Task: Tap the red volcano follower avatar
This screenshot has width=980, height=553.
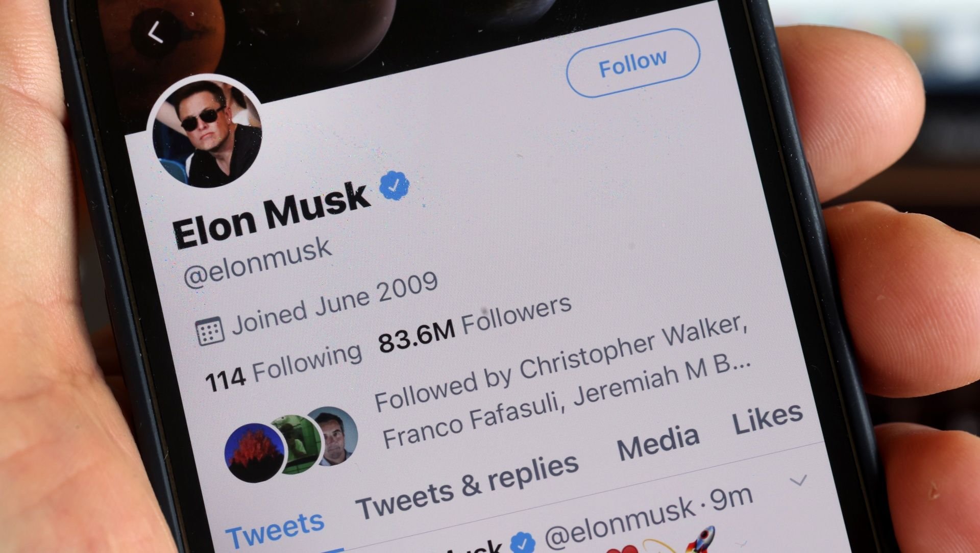Action: pyautogui.click(x=255, y=453)
